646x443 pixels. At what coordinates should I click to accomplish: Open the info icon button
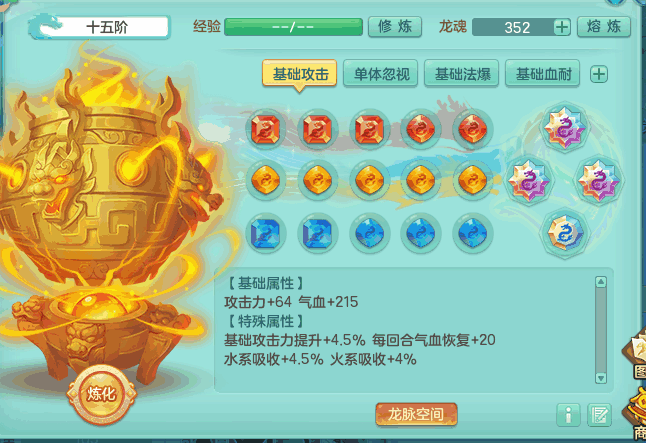tap(568, 415)
